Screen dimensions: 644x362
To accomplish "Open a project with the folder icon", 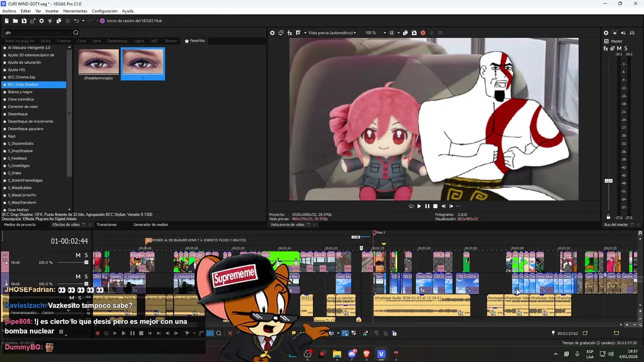I will (x=15, y=21).
